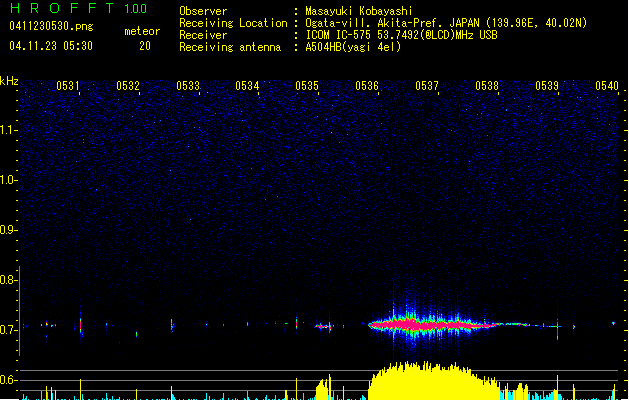Click the 0.6 kHz axis label
Image resolution: width=629 pixels, height=400 pixels.
[8, 380]
